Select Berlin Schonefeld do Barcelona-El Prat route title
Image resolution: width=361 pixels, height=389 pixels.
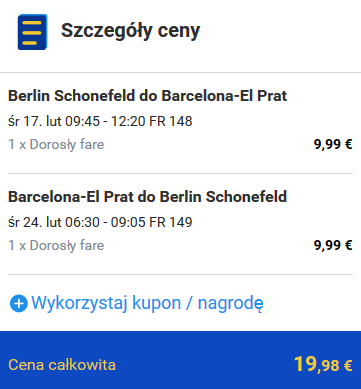click(147, 96)
